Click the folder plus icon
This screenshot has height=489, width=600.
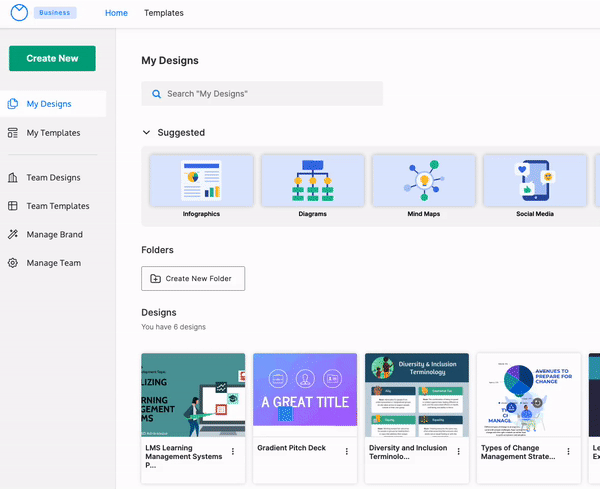click(x=155, y=279)
